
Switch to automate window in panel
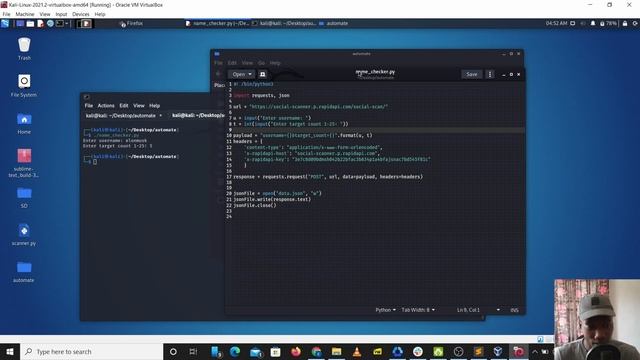(x=333, y=23)
